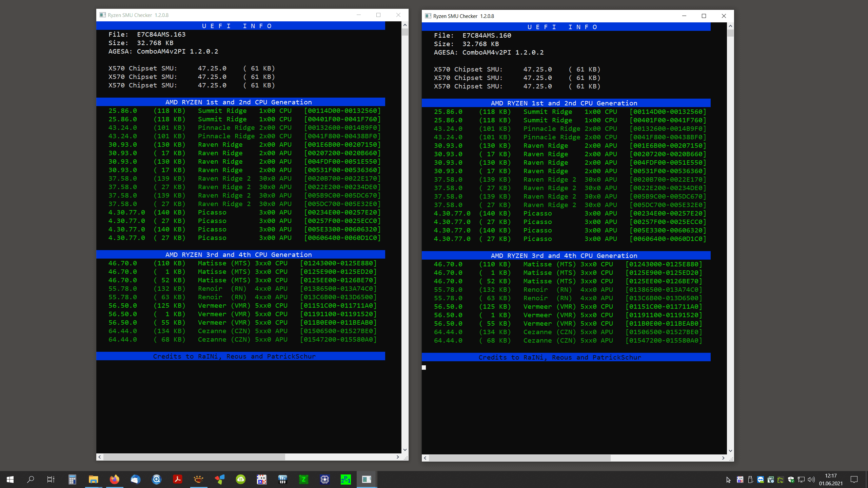
Task: Click right window's vertical scrollbar up arrow
Action: 730,26
